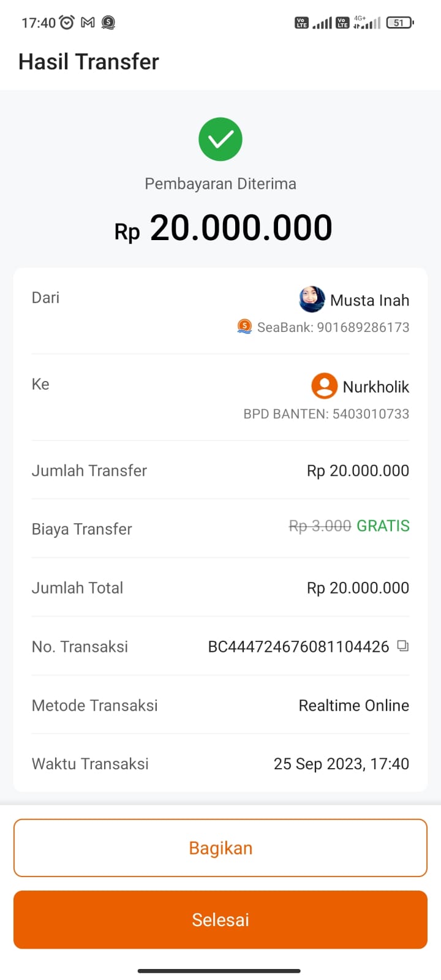The width and height of the screenshot is (441, 980).
Task: Tap the Realtime Online transaction method value
Action: coord(353,706)
